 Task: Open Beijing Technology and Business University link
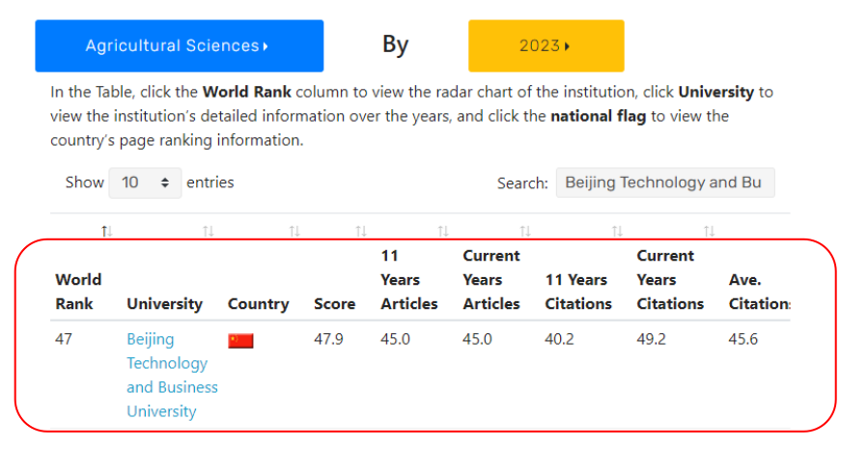[x=172, y=375]
